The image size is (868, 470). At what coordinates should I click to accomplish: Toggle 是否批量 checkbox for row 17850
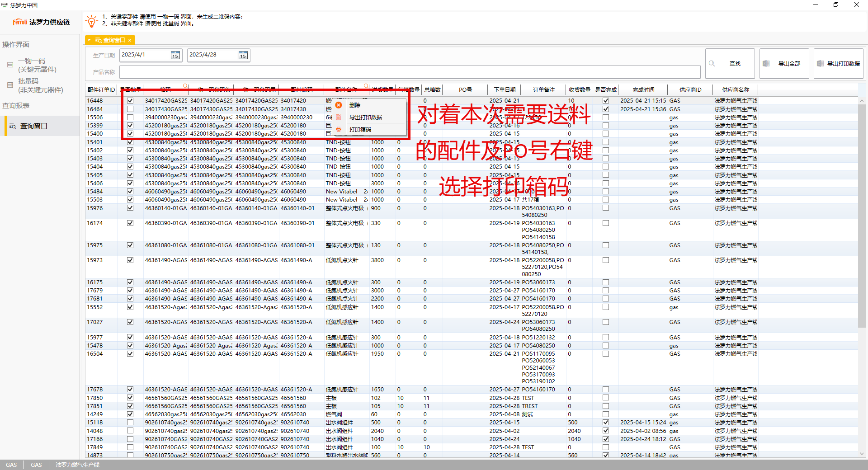pyautogui.click(x=130, y=398)
